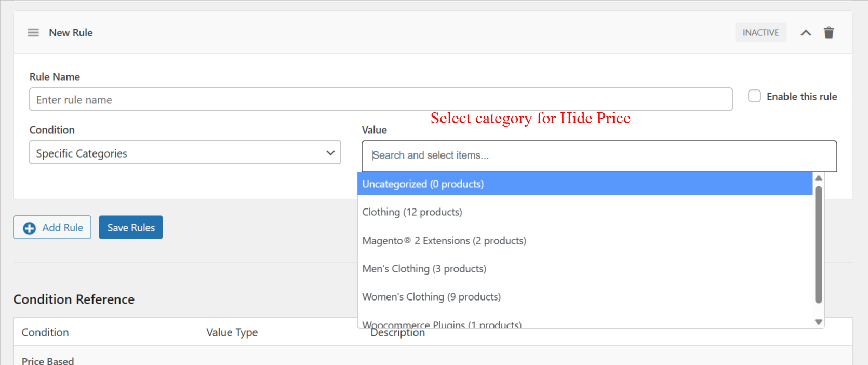Click the INACTIVE status badge

760,32
